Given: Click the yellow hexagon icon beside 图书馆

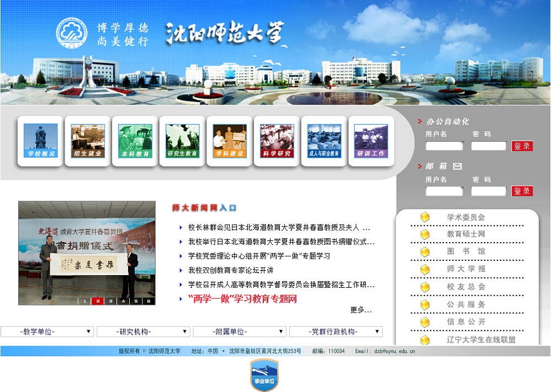Looking at the screenshot, I should pyautogui.click(x=425, y=252).
